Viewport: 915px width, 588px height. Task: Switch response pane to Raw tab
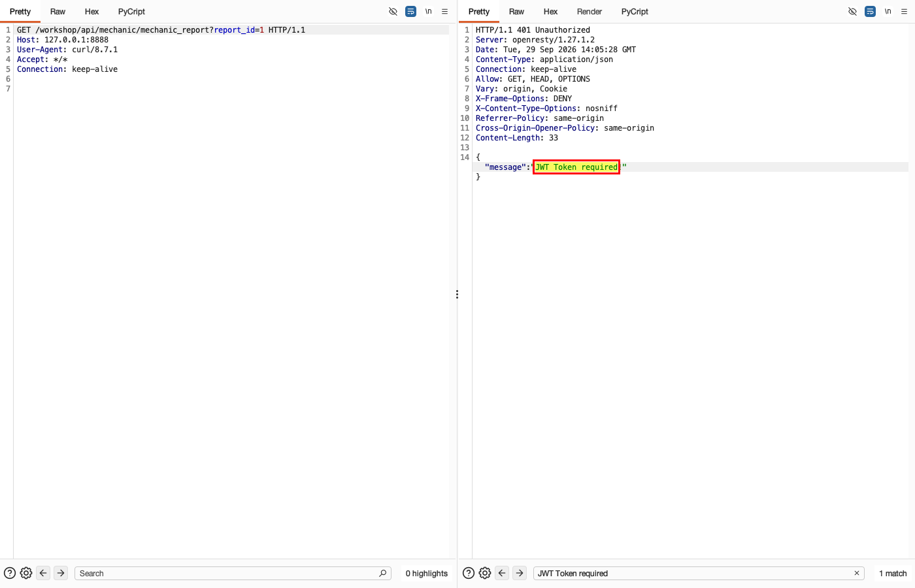(x=516, y=12)
